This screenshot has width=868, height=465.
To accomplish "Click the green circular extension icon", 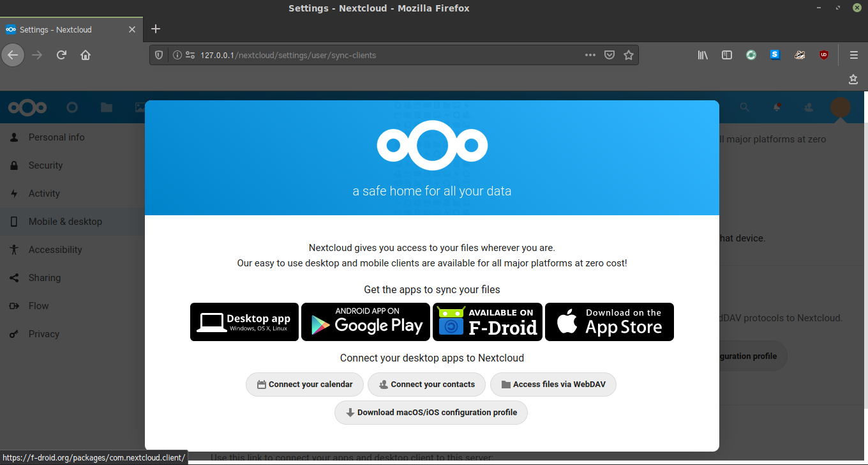I will [x=751, y=55].
